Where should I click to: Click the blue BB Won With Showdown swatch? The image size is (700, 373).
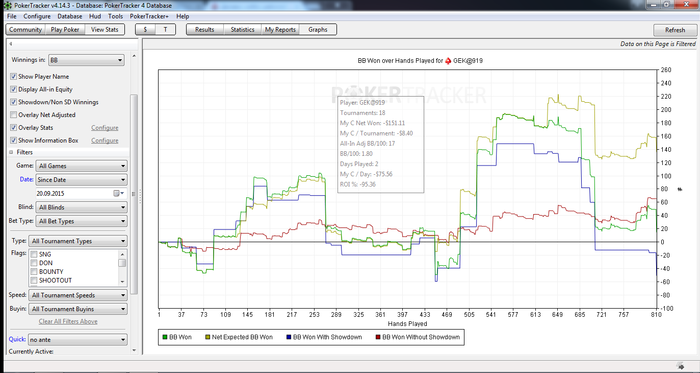[288, 337]
